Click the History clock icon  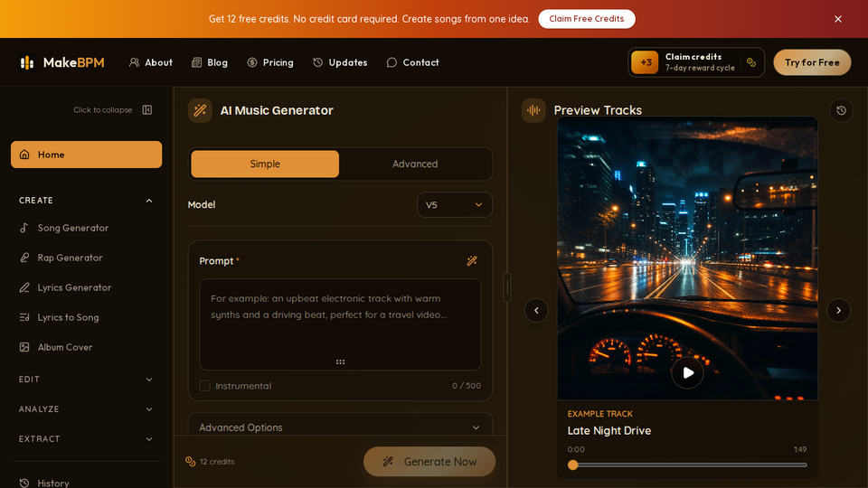[24, 483]
